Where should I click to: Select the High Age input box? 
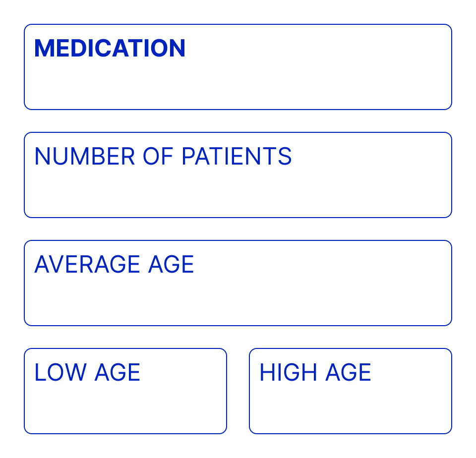pyautogui.click(x=351, y=391)
